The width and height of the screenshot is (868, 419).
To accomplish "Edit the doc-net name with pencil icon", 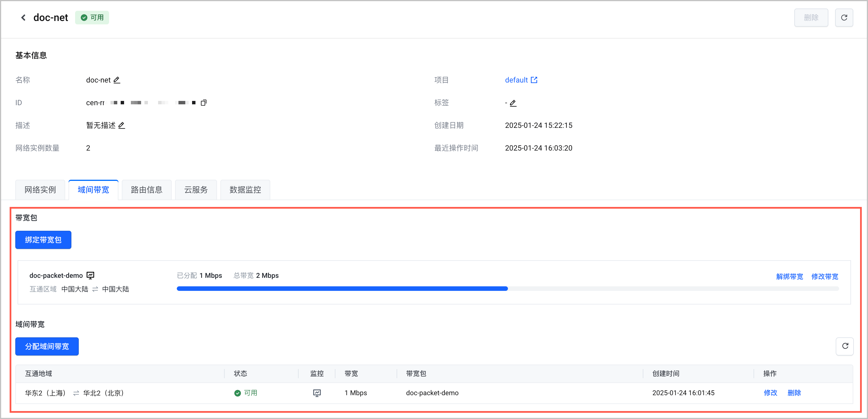I will [117, 80].
